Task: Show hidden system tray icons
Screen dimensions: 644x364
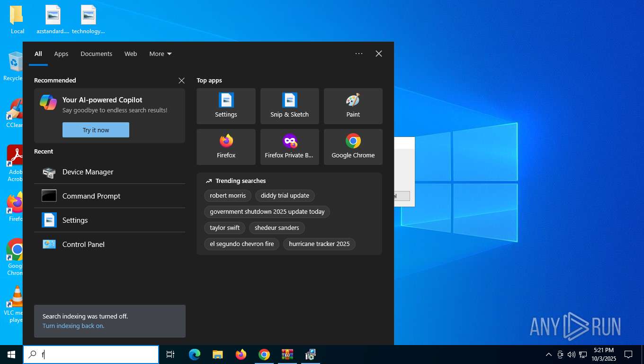Action: tap(549, 355)
